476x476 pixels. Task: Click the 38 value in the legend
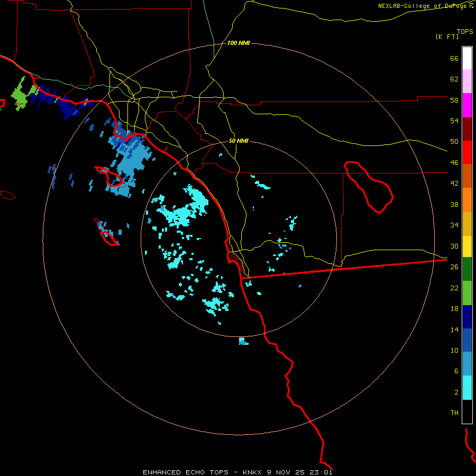(454, 204)
